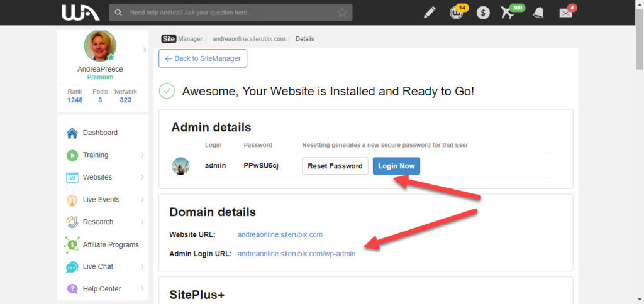Viewport: 644px width, 304px height.
Task: Expand the Websites menu chevron
Action: pyautogui.click(x=142, y=178)
